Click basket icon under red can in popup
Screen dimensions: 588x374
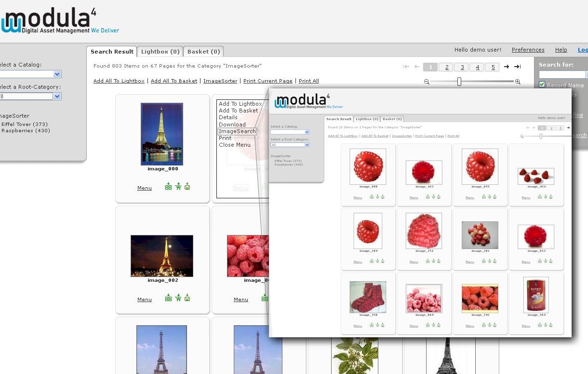pos(545,325)
